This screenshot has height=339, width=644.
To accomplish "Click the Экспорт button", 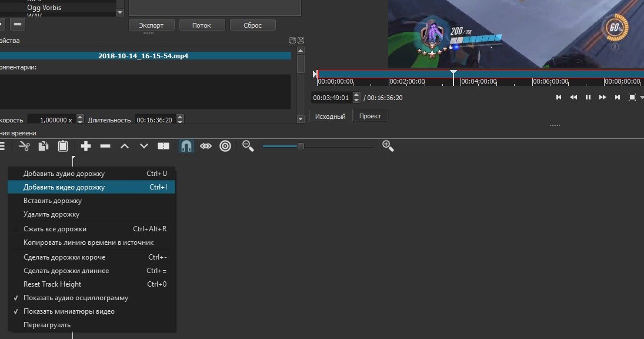I will pyautogui.click(x=152, y=25).
